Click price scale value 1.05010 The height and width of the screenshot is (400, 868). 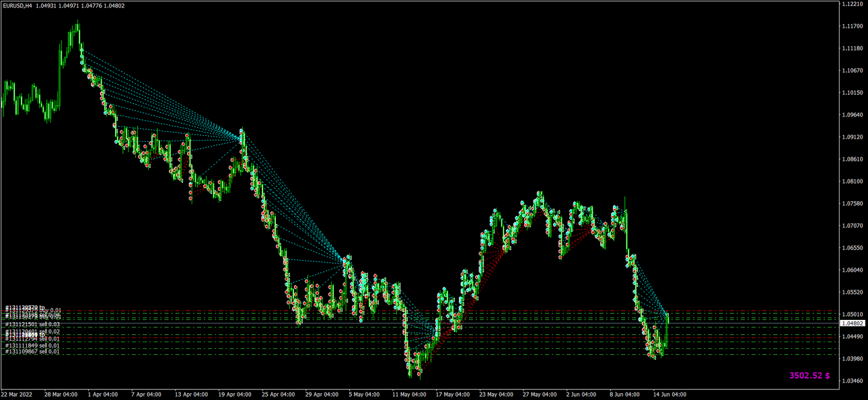(853, 314)
